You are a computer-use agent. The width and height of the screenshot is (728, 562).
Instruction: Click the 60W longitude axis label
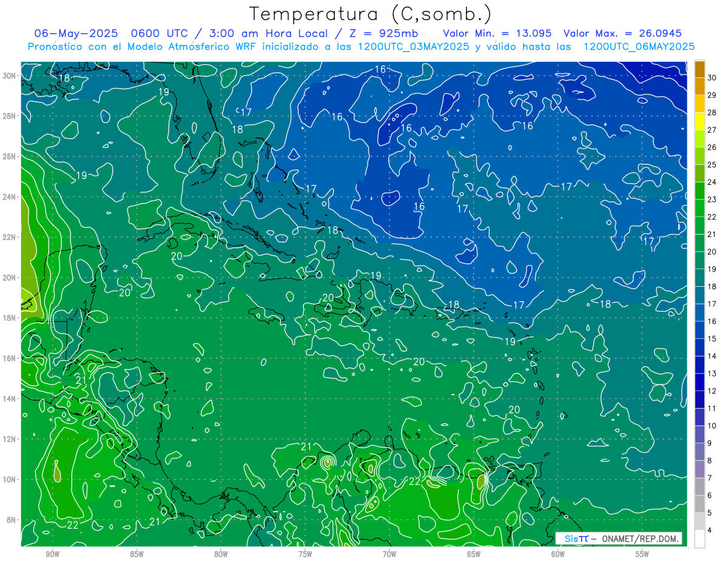558,554
